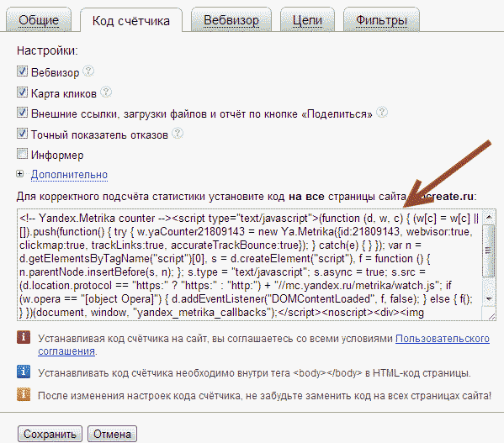
Task: Uncheck Внешние ссылки, загрузки файлов checkbox
Action: click(x=22, y=113)
